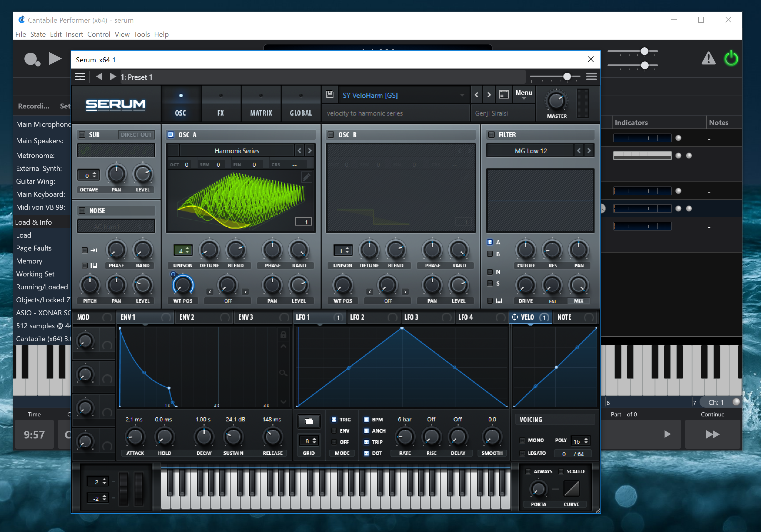
Task: Go to previous plugin preset arrow
Action: (99, 77)
